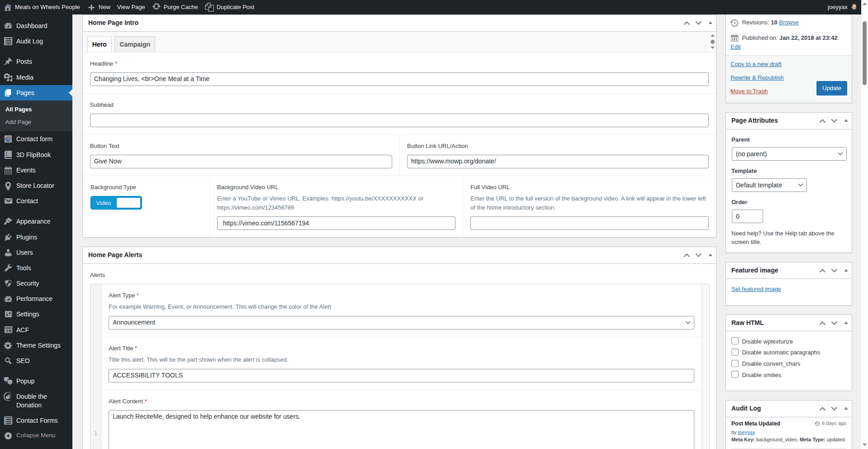Select the Plugins plug icon
Image resolution: width=868 pixels, height=449 pixels.
8,237
